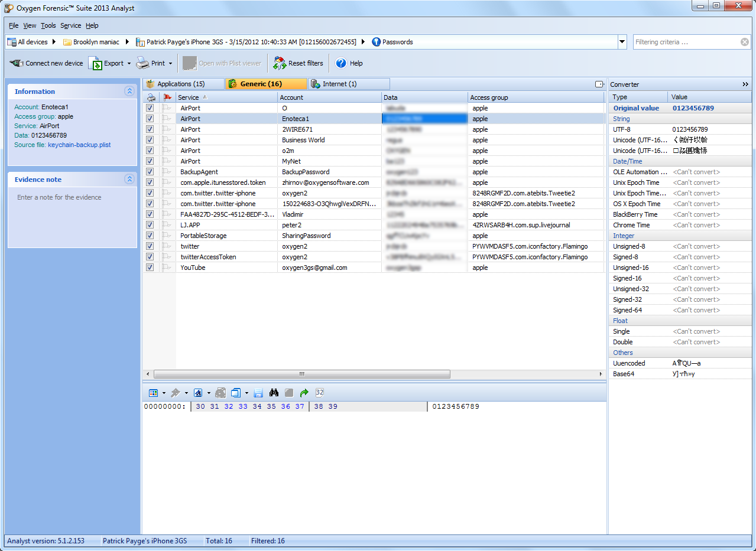Click the binoculars search icon in hex viewer
This screenshot has height=551, width=756.
pyautogui.click(x=274, y=393)
